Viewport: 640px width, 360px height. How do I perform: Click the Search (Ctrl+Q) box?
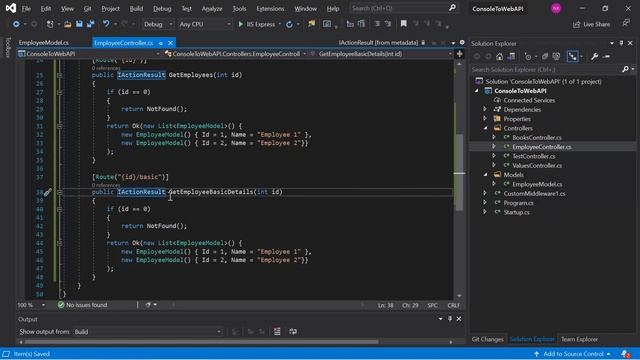(x=403, y=8)
